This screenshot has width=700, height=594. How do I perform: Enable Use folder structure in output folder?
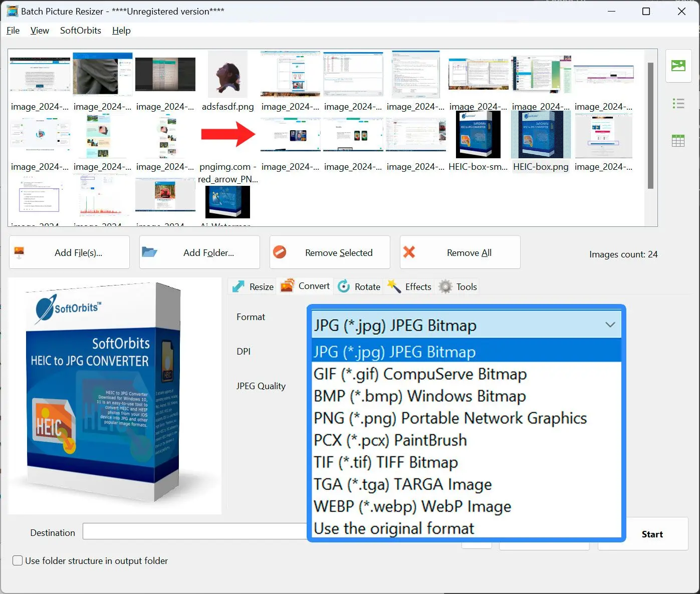tap(18, 561)
